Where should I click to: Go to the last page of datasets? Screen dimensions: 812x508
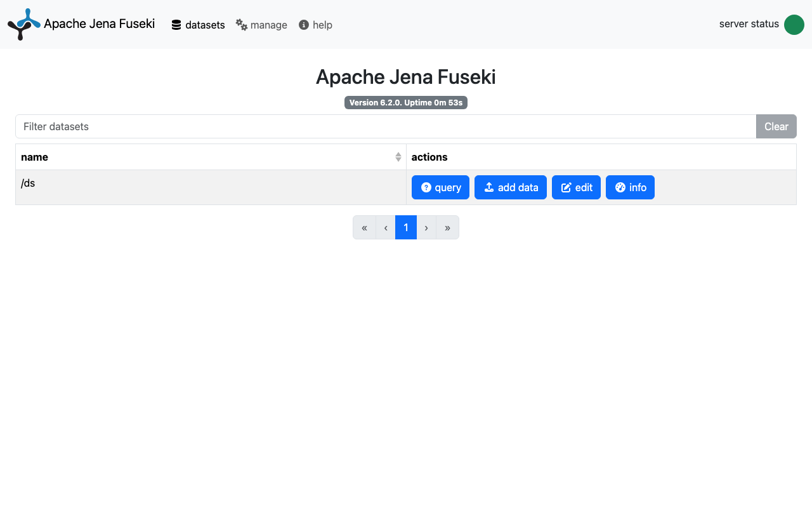pos(448,227)
